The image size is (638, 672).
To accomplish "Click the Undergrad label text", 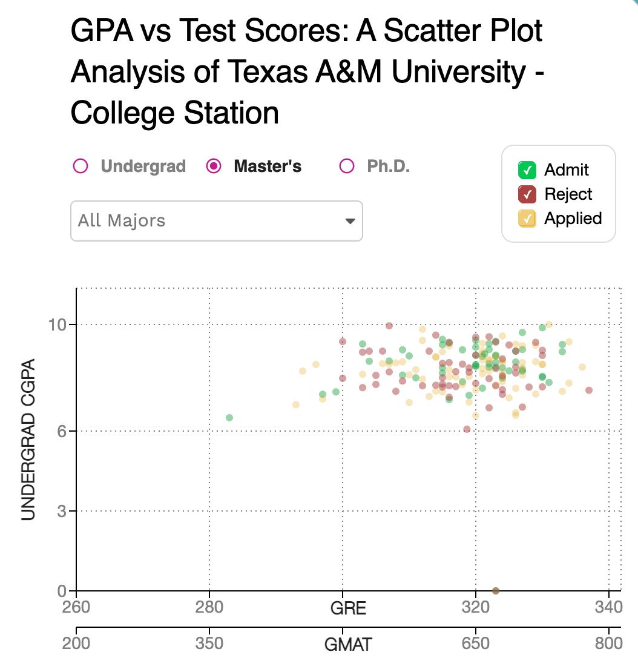I will pos(143,166).
